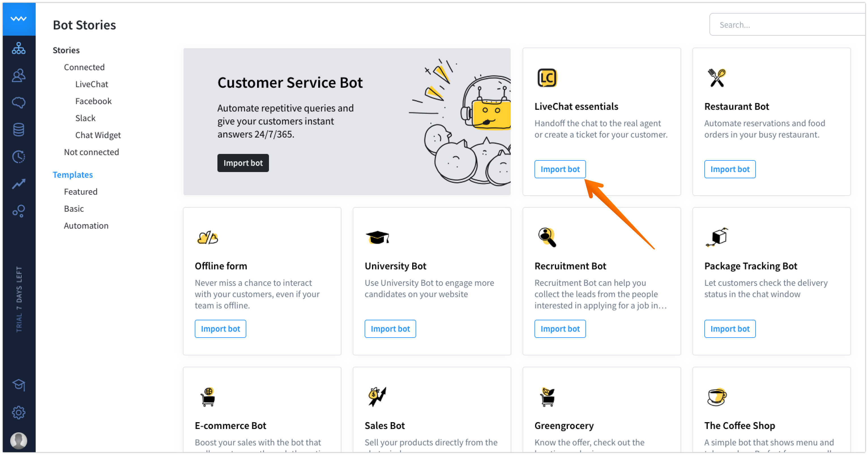Click the user avatar at bottom left
Image resolution: width=868 pixels, height=455 pixels.
click(18, 440)
